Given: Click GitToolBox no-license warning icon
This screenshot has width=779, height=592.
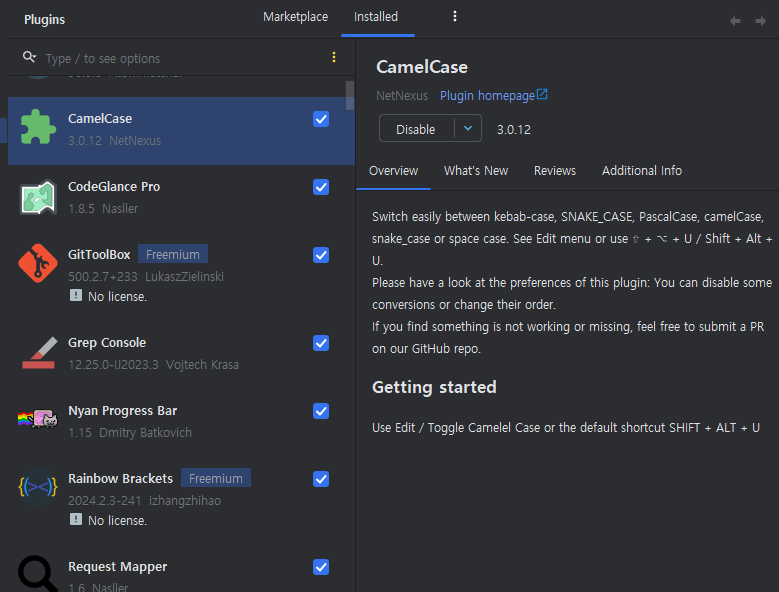Looking at the screenshot, I should (76, 296).
